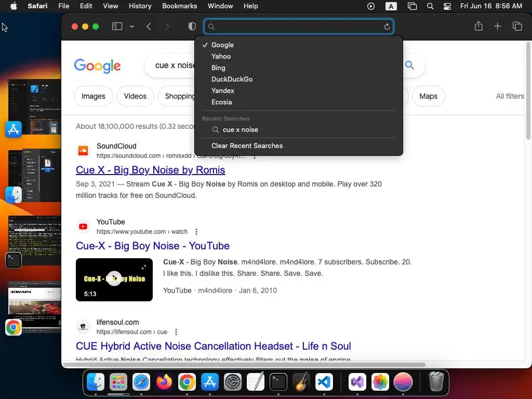Viewport: 532px width, 399px height.
Task: Click the address bar magnifier icon
Action: click(x=211, y=26)
